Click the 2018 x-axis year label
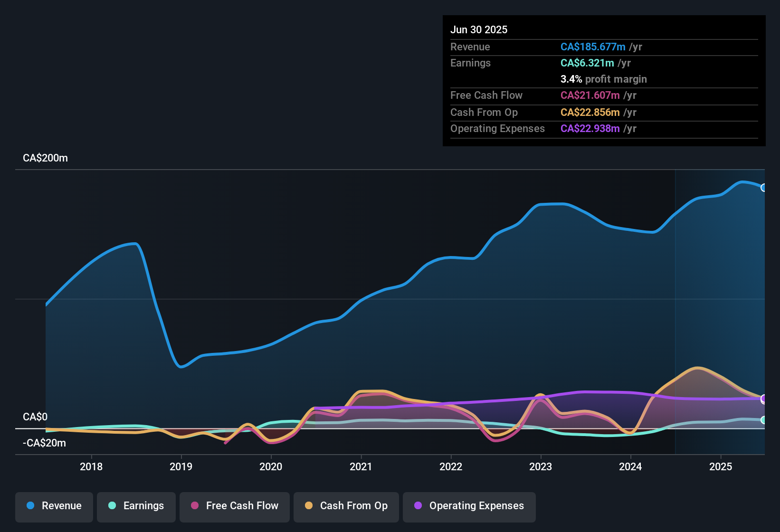The image size is (780, 532). pyautogui.click(x=91, y=466)
